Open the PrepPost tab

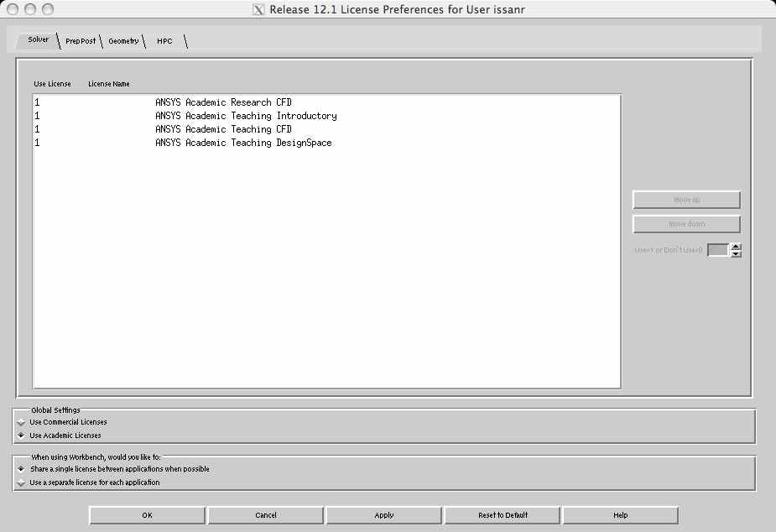click(81, 41)
